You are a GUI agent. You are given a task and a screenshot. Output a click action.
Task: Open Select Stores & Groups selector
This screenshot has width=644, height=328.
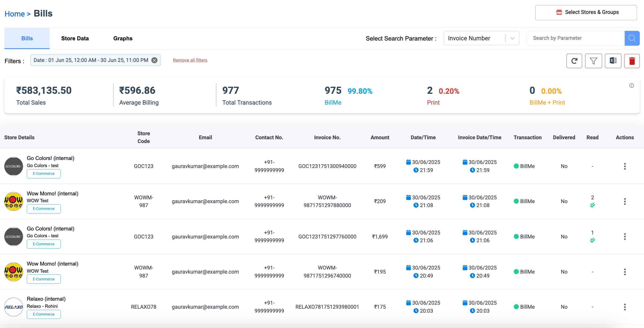[x=586, y=12]
